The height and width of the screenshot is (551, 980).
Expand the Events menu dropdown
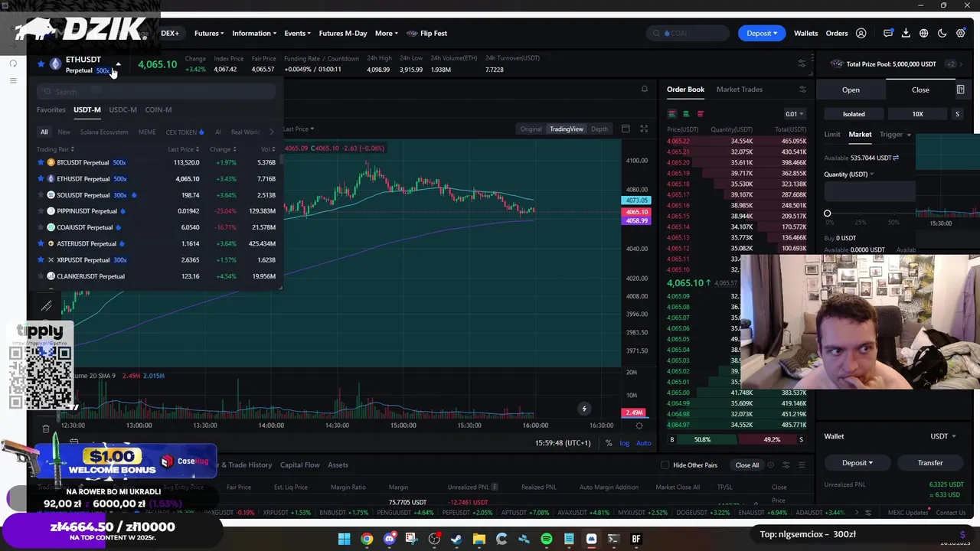[297, 33]
